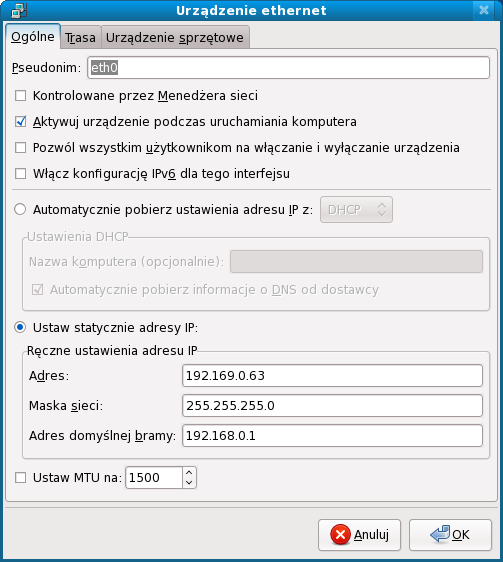Decrease MTU value with down arrow
The height and width of the screenshot is (562, 503).
coord(189,482)
